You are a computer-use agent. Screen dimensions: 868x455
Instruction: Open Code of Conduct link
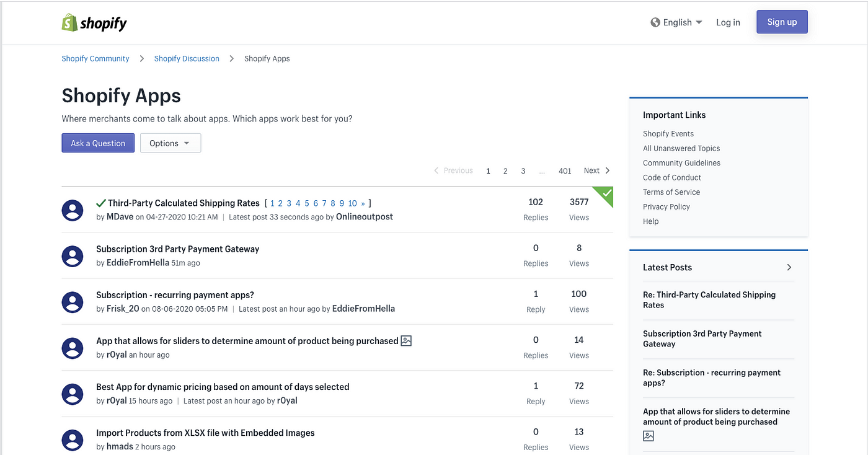[672, 177]
